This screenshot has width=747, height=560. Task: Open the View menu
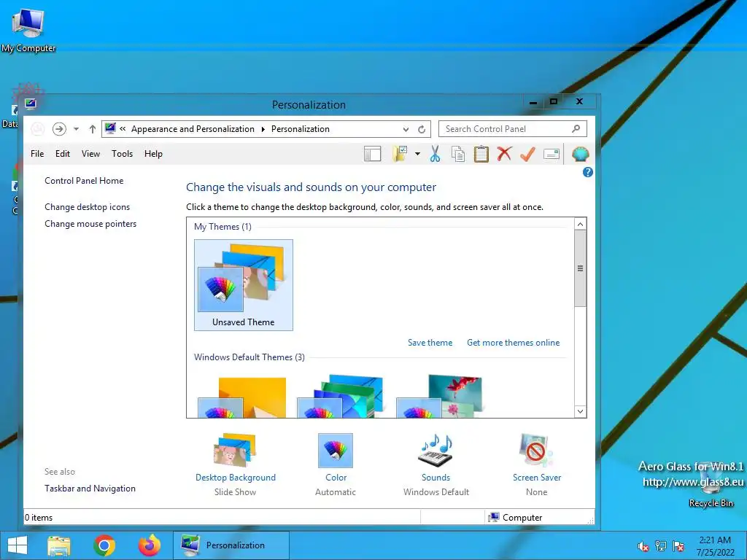point(90,154)
